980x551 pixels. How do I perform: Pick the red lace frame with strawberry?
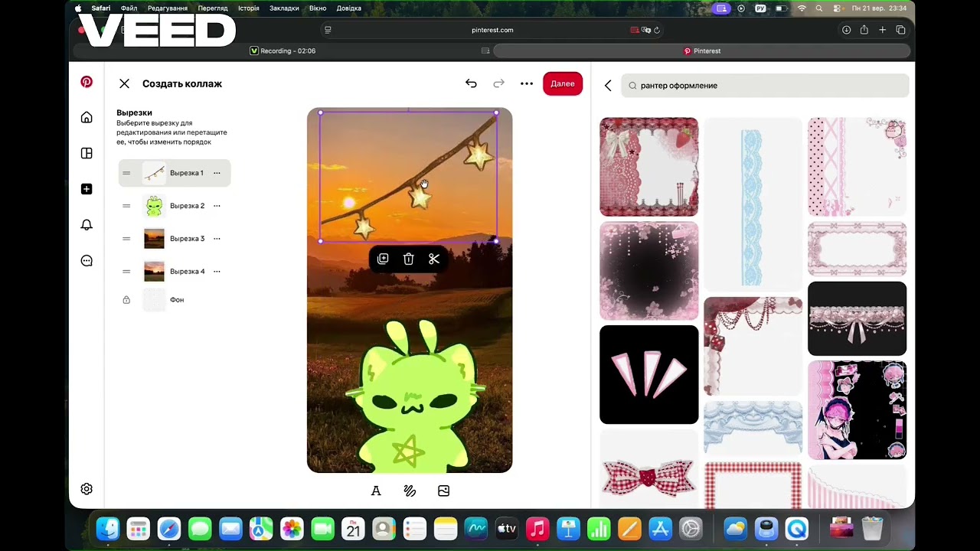(649, 167)
